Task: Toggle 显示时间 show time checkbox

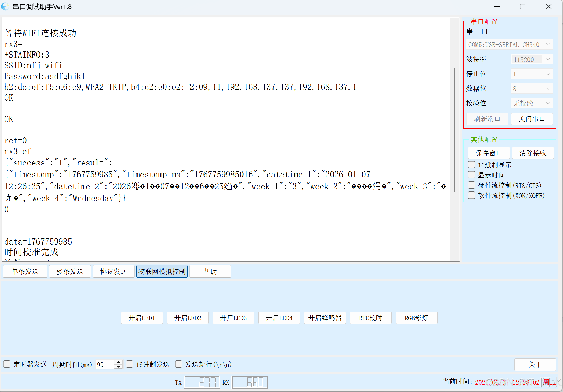Action: (x=471, y=175)
